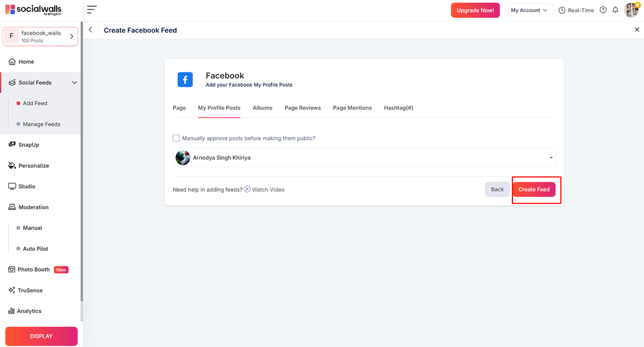The width and height of the screenshot is (644, 347).
Task: Toggle the sidebar hamburger menu icon
Action: click(92, 9)
